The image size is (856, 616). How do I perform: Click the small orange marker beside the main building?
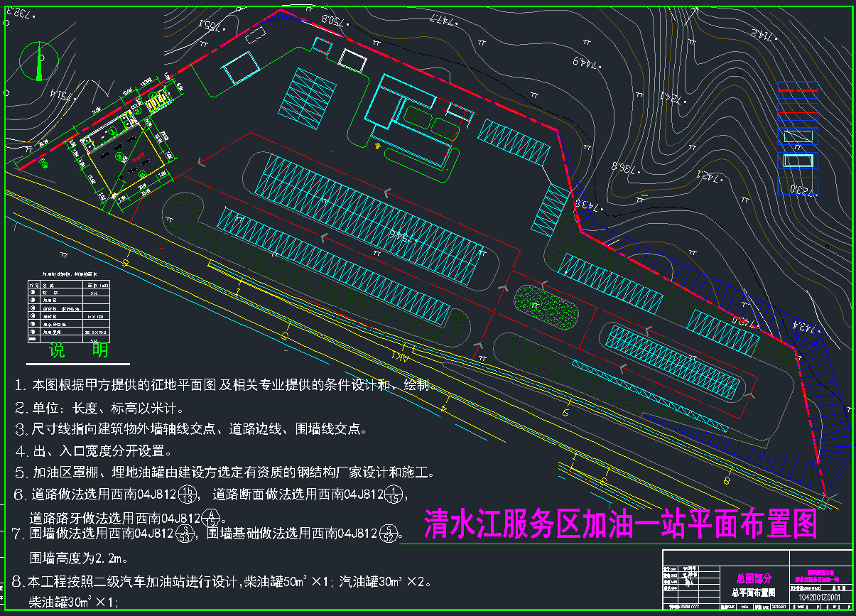coord(377,146)
